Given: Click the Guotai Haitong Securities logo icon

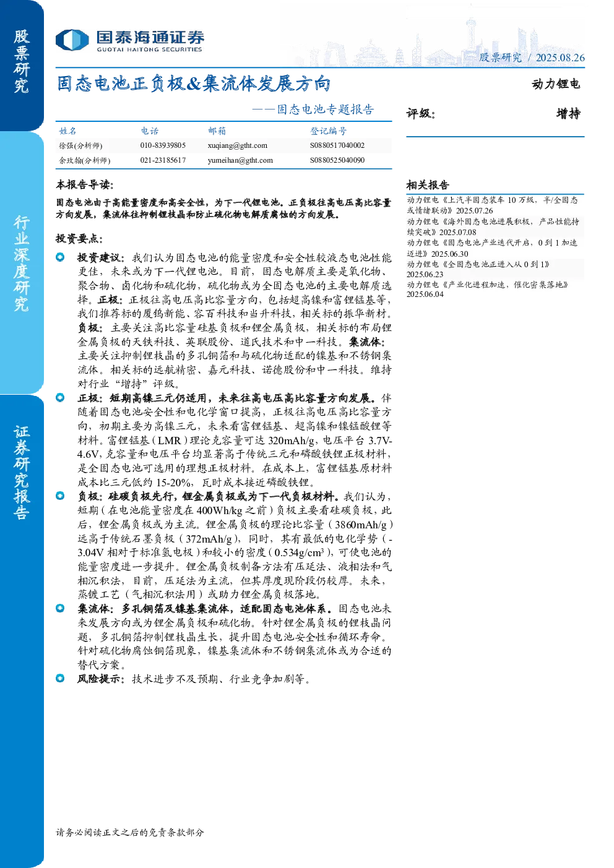Looking at the screenshot, I should (x=72, y=40).
